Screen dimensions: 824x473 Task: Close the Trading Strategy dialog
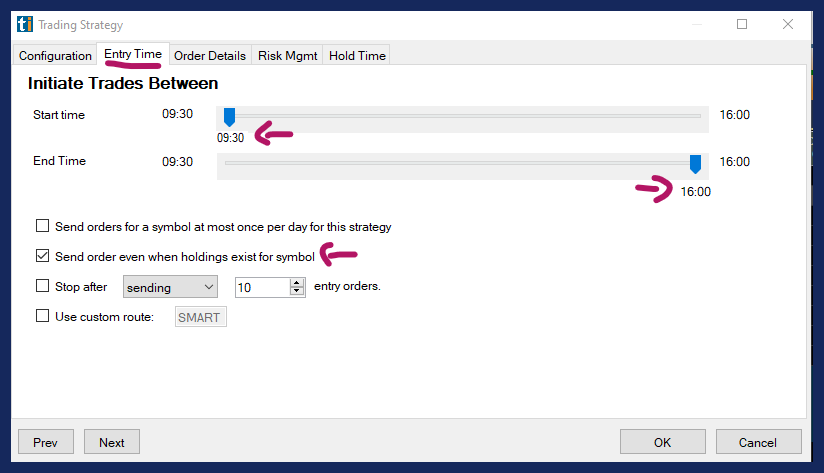(789, 24)
